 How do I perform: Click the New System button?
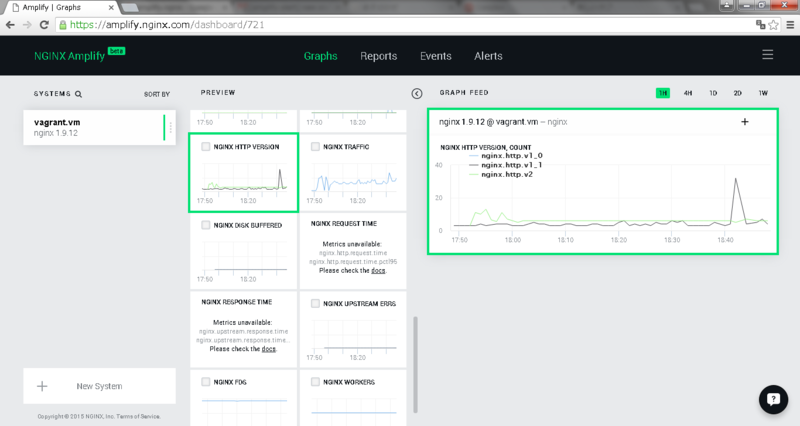point(99,386)
